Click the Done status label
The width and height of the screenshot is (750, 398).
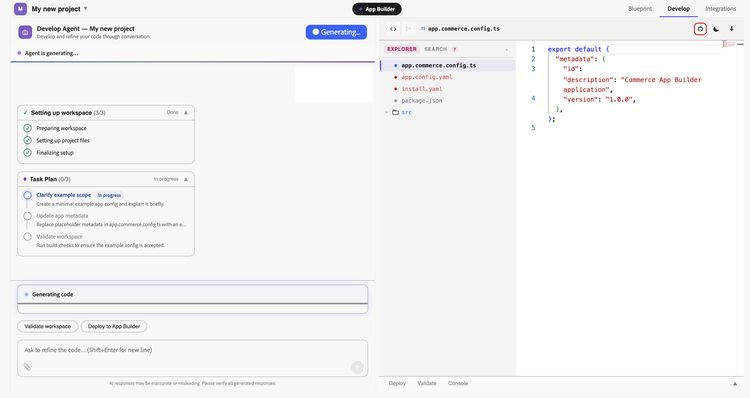pos(172,112)
